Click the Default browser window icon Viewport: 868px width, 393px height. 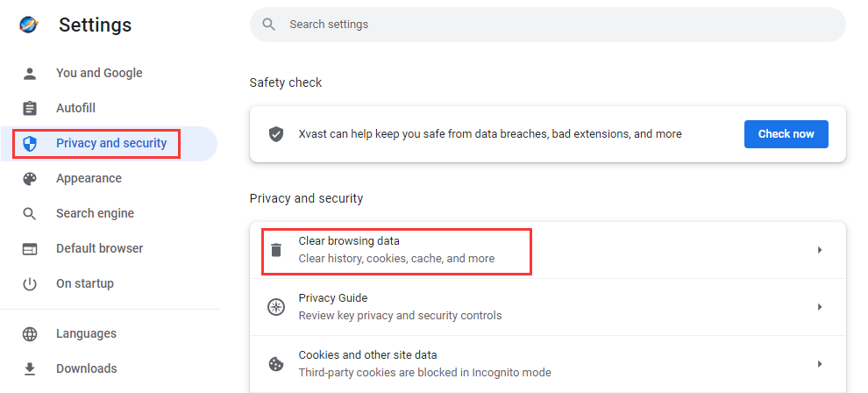(30, 249)
